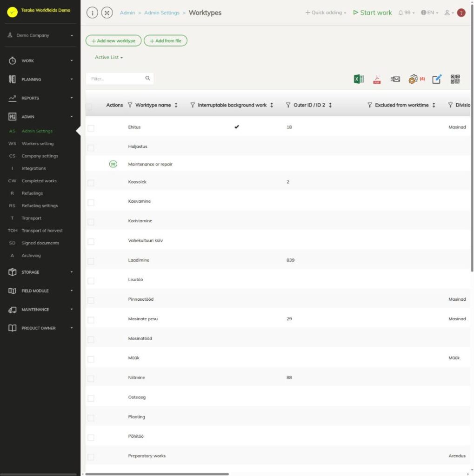Open Refueling settings menu item
Screen dimensions: 474x476
(40, 206)
